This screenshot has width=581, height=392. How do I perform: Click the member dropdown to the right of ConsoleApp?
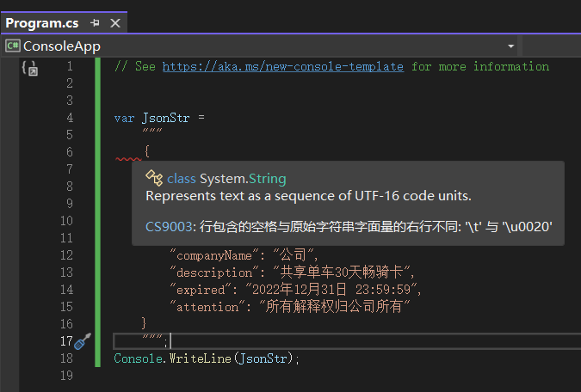pos(552,46)
